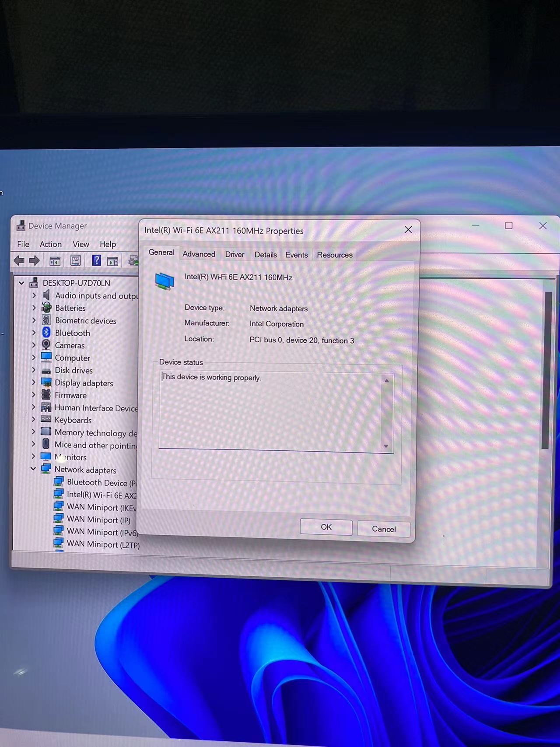
Task: Select the Firmware category chip icon
Action: 46,394
